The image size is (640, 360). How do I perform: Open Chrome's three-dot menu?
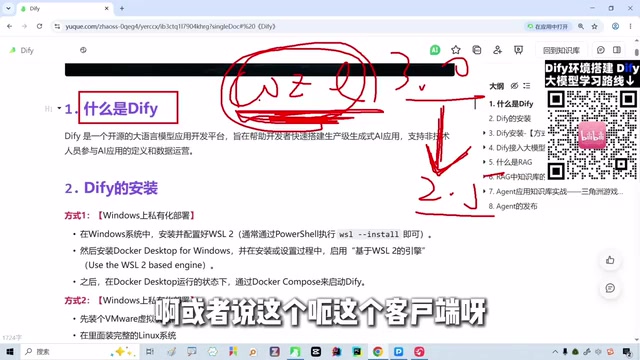[631, 26]
